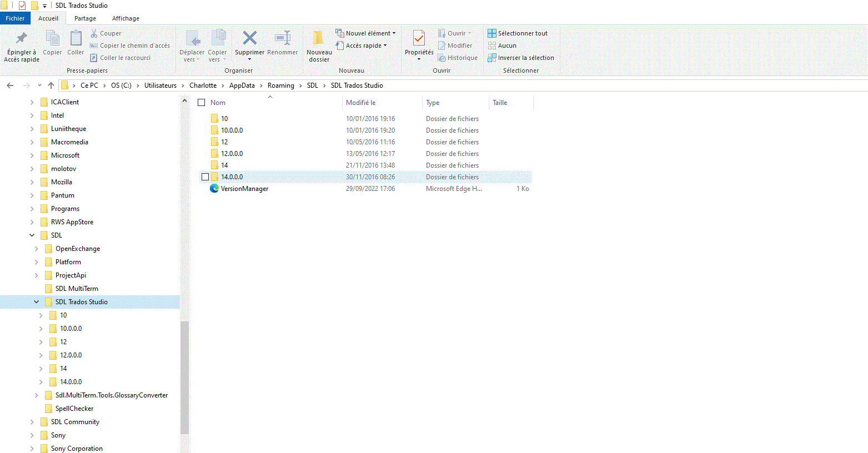Switch to the Affichage tab
868x453 pixels.
tap(125, 18)
